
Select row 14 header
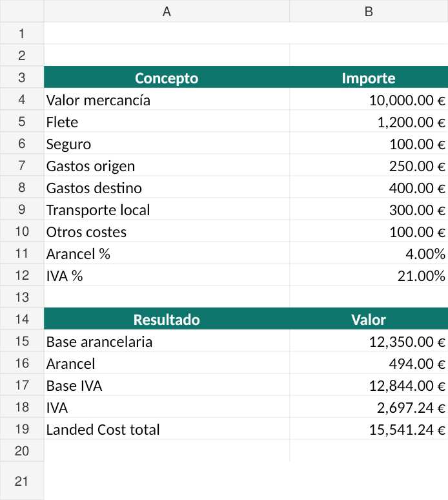[22, 319]
